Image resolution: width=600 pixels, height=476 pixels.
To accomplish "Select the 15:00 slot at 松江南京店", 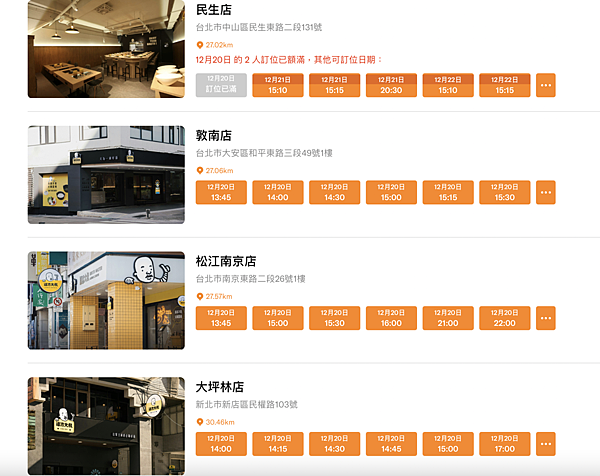I will click(x=278, y=318).
